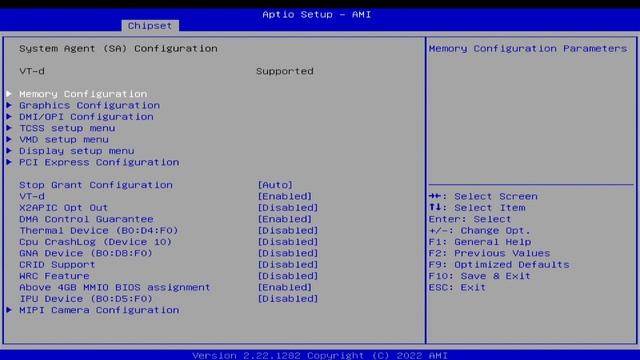Click arrow beside Graphics Configuration
The height and width of the screenshot is (360, 640).
(x=9, y=105)
